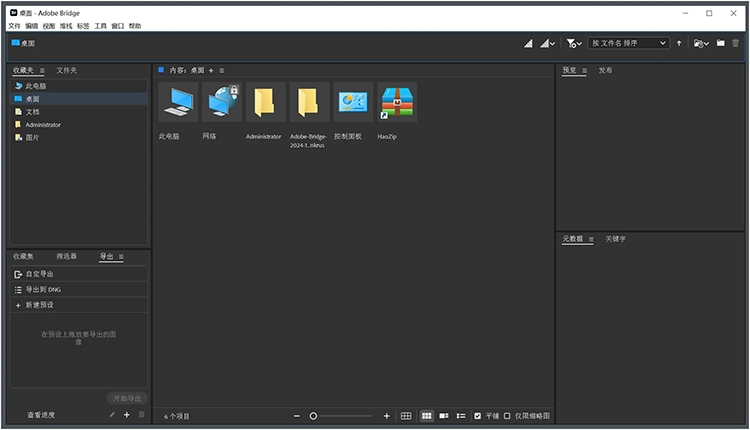Open the 视图 menu
The width and height of the screenshot is (750, 430).
(49, 25)
